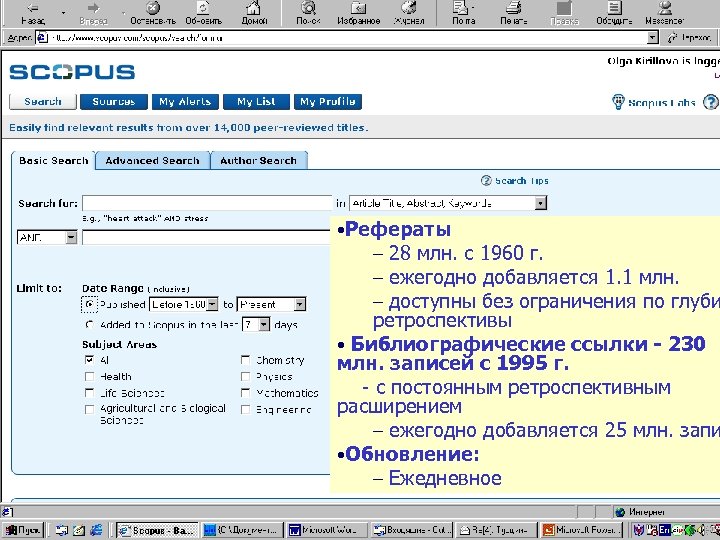Image resolution: width=720 pixels, height=540 pixels.
Task: Switch to the Microsoft Word taskbar window
Action: (x=327, y=530)
